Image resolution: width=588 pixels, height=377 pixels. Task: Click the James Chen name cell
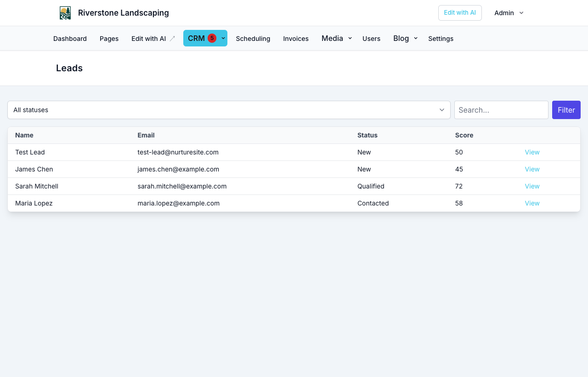point(34,169)
